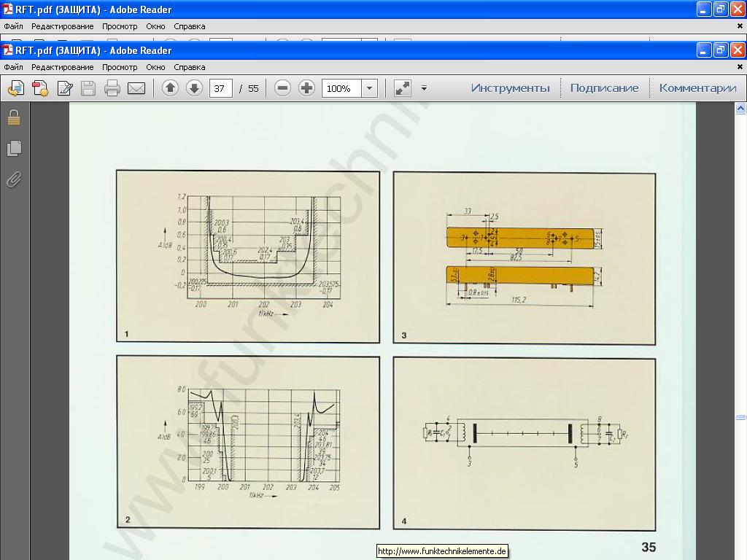The image size is (747, 560).
Task: Zoom out using the minus button
Action: click(283, 88)
